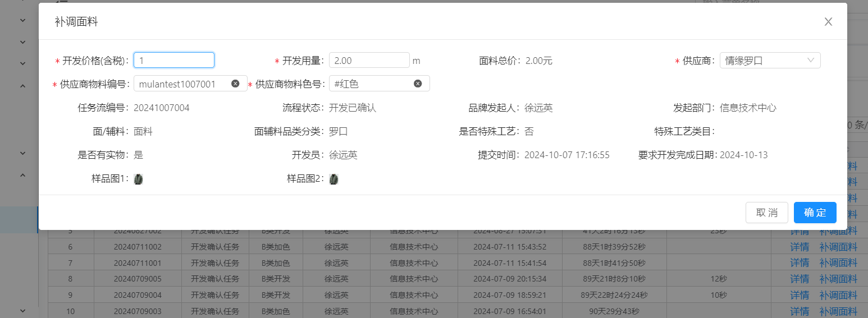Click into the 开发用量 input field
Screen dimensions: 868x318
pos(369,61)
